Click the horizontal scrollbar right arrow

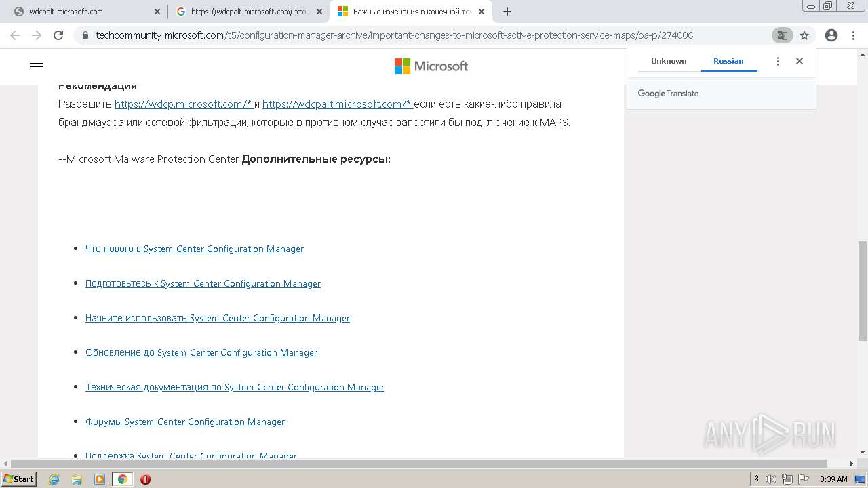pyautogui.click(x=852, y=464)
